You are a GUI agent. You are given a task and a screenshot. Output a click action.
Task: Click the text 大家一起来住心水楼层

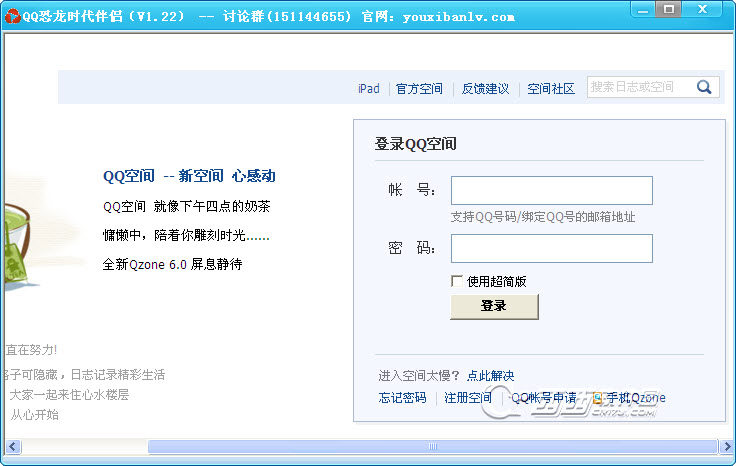[x=69, y=395]
